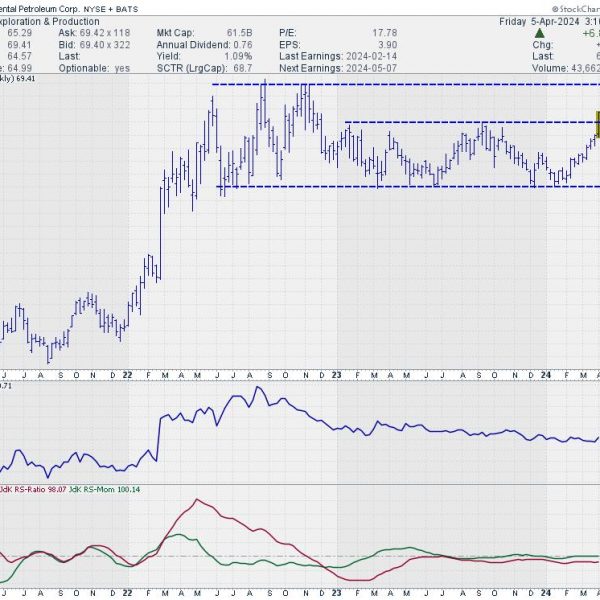600x600 pixels.
Task: Click the 'Ask: 69.42 x 118' text
Action: point(94,33)
